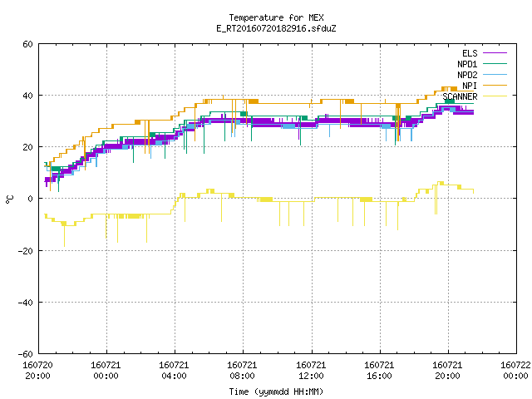Click the y-axis label 40
532x399 pixels.
(x=27, y=96)
